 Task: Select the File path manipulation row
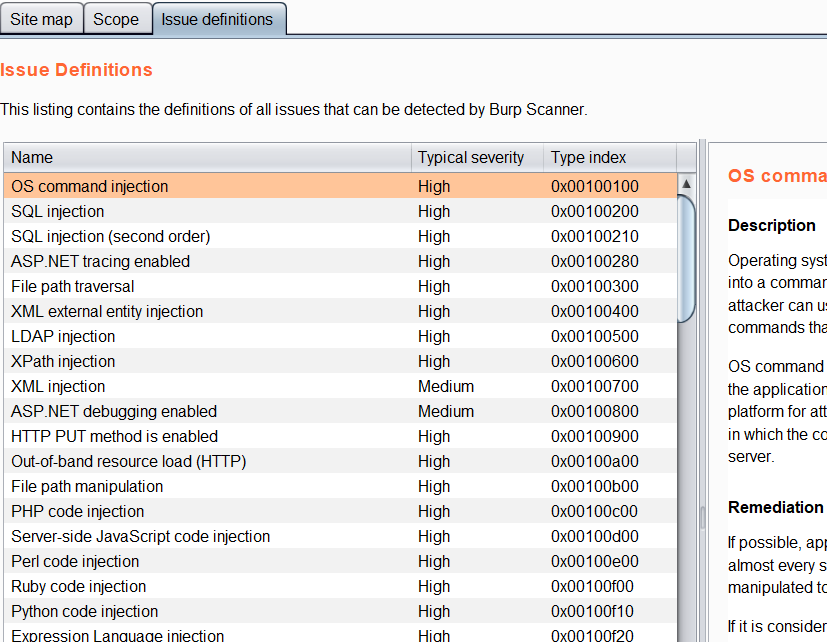pyautogui.click(x=340, y=486)
